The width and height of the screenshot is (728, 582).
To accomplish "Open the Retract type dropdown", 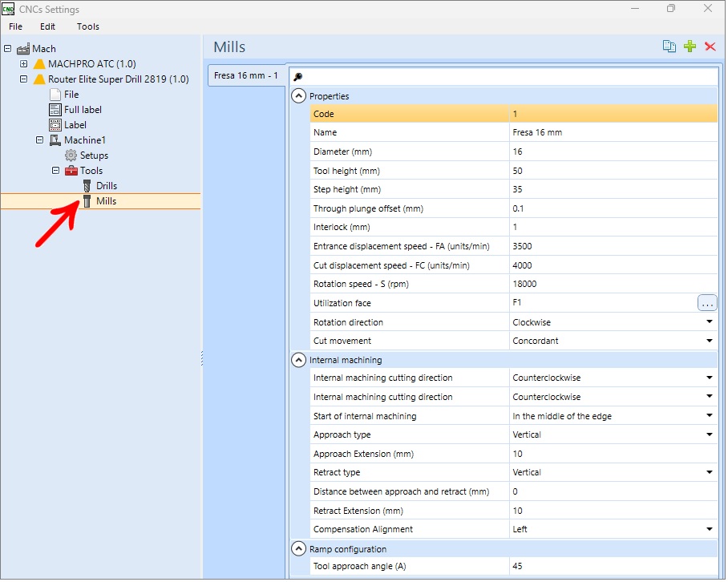I will 710,473.
